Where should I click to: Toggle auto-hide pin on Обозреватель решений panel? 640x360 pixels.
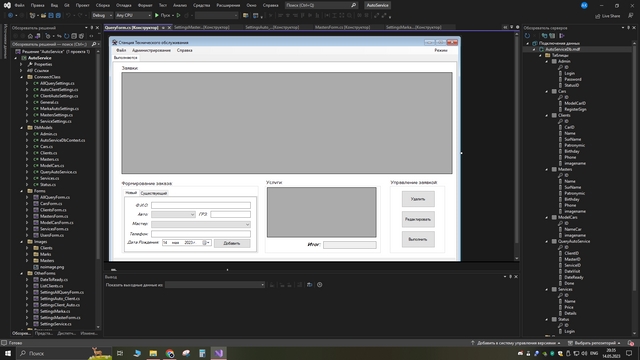[91, 28]
